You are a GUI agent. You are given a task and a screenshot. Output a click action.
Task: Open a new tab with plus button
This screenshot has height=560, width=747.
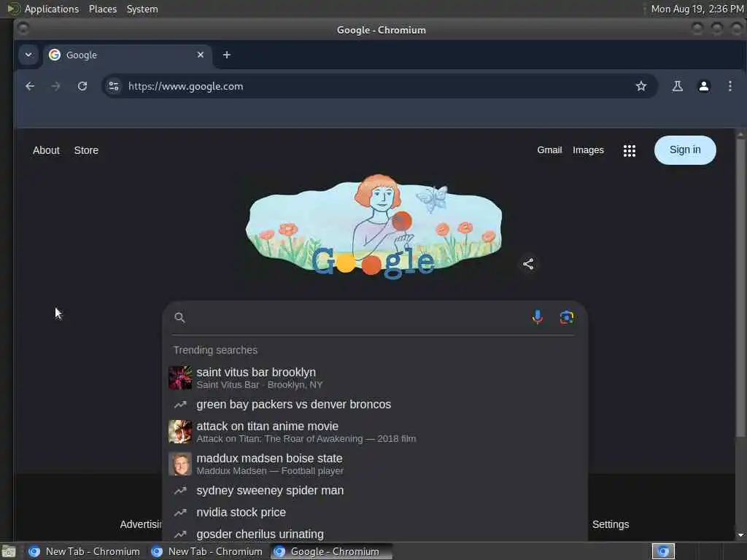[x=227, y=55]
